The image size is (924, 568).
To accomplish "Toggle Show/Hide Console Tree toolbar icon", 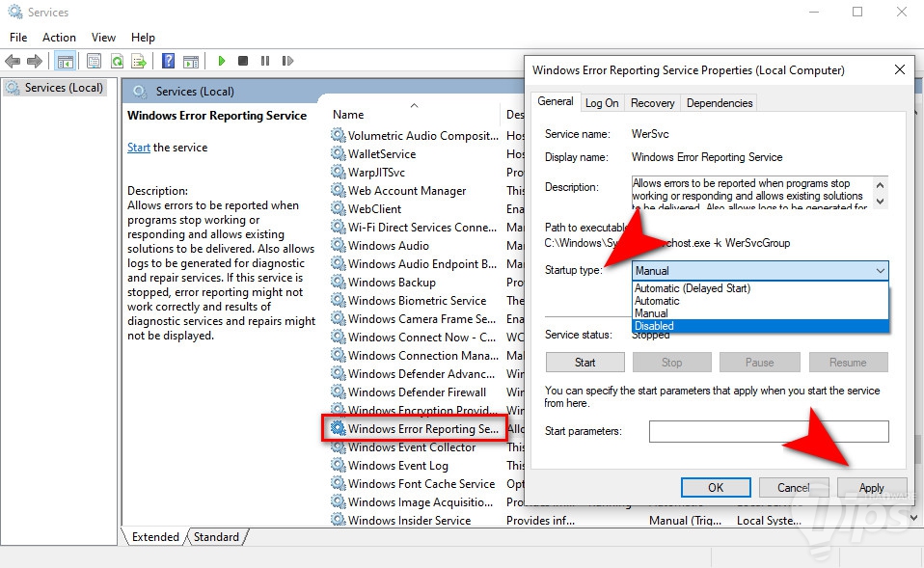I will 66,61.
